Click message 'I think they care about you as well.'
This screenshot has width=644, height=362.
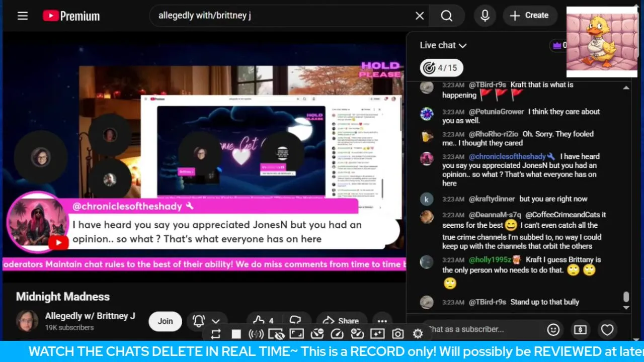(521, 116)
